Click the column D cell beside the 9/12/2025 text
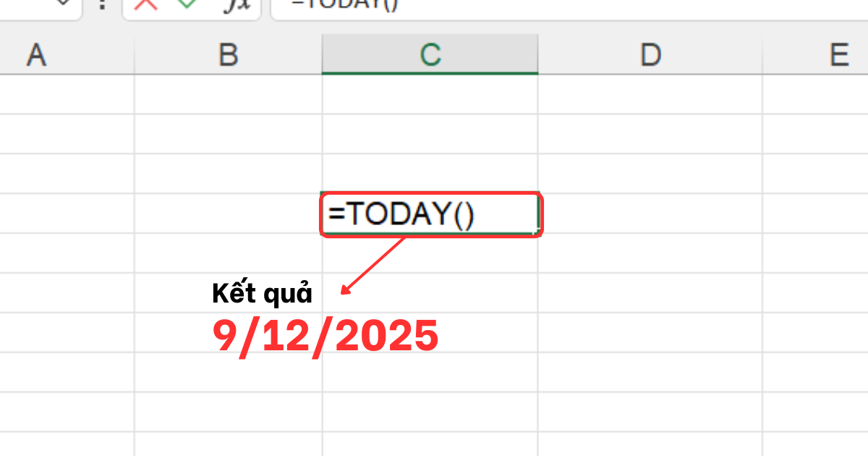 click(x=650, y=333)
